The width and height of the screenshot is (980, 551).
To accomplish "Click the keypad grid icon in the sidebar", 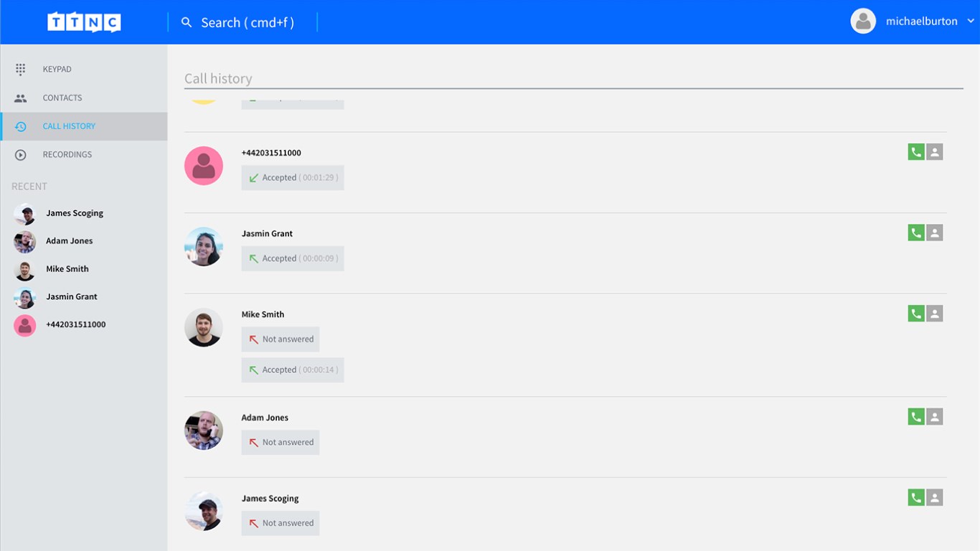I will point(20,70).
